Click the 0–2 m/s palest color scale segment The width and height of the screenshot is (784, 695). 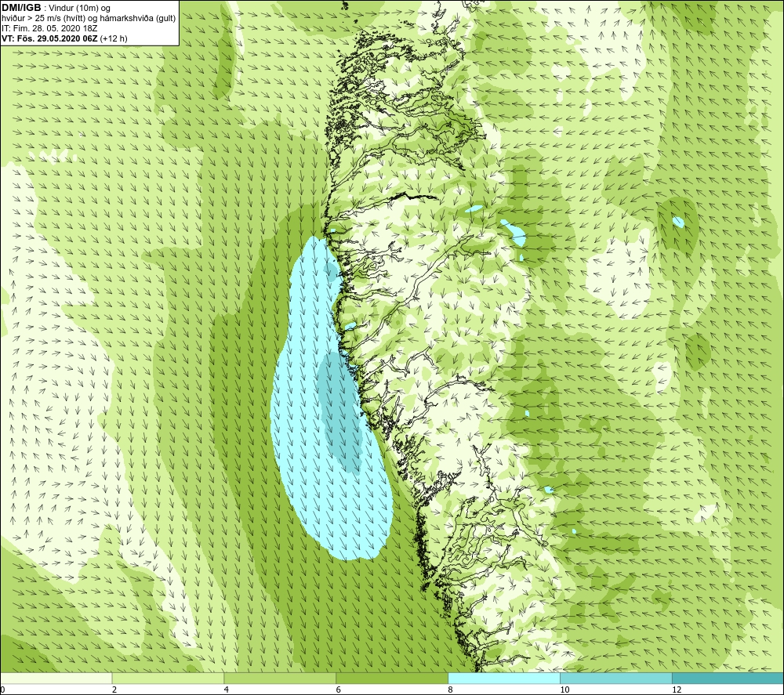pos(56,678)
